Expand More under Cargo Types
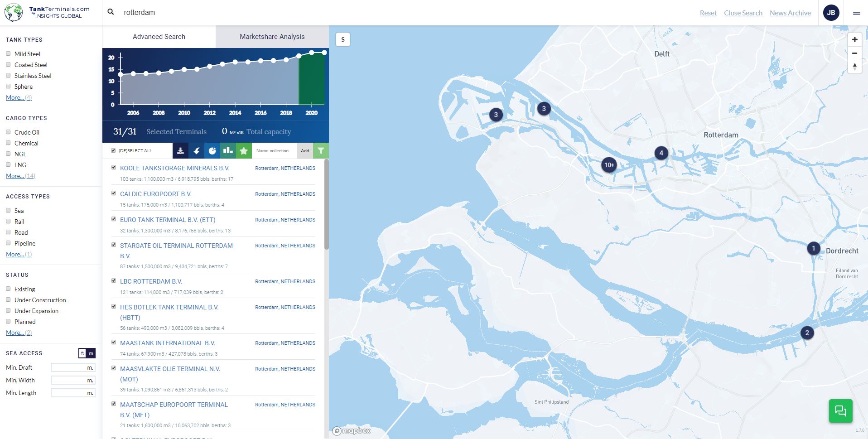This screenshot has width=868, height=439. pyautogui.click(x=20, y=176)
